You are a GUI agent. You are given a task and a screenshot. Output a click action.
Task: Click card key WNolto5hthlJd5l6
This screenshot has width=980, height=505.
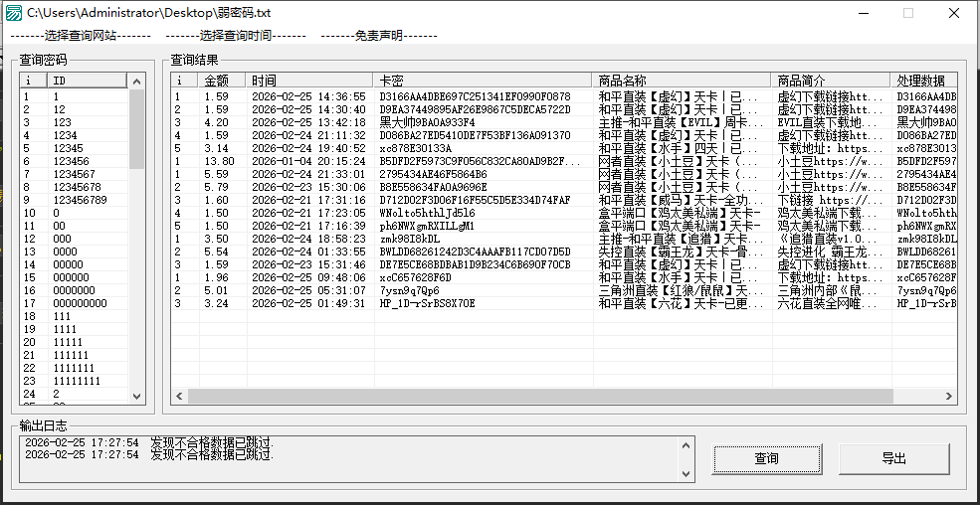427,213
